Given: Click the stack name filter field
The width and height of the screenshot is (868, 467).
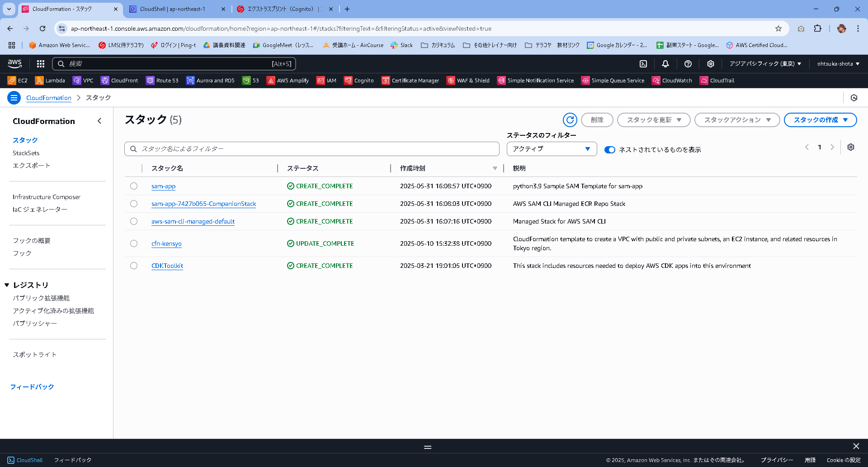Looking at the screenshot, I should coord(312,149).
